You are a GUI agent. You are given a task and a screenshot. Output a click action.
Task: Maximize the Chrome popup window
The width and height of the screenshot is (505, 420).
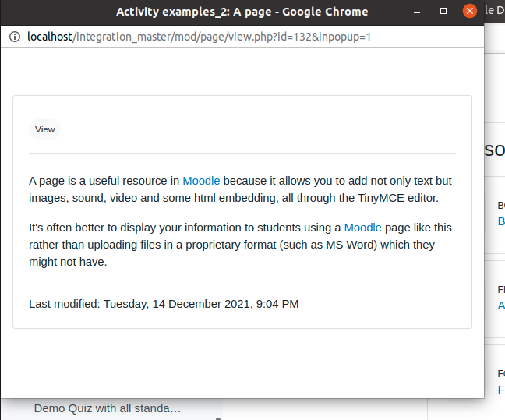[x=443, y=11]
